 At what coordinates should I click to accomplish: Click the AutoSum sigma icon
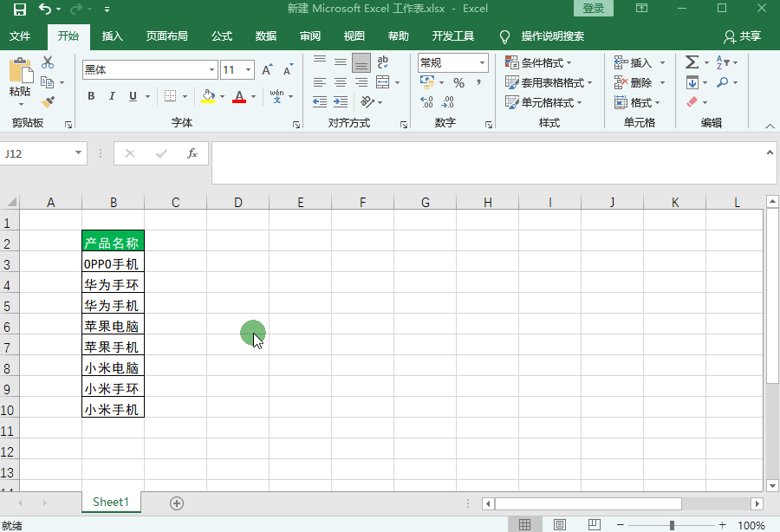coord(692,62)
